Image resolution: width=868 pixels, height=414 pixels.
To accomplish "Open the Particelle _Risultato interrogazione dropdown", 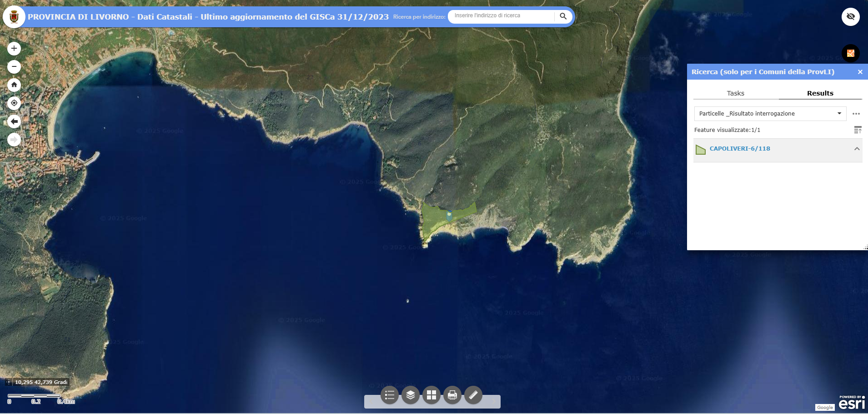I will coord(839,113).
